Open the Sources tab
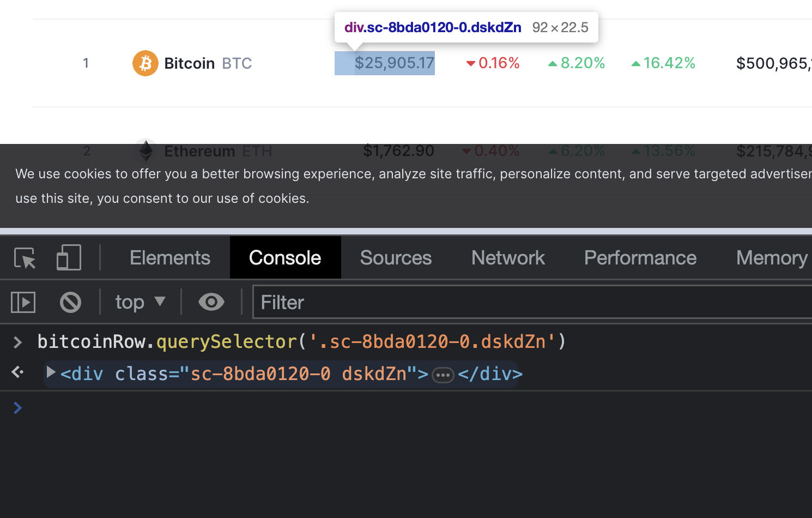 click(x=396, y=258)
